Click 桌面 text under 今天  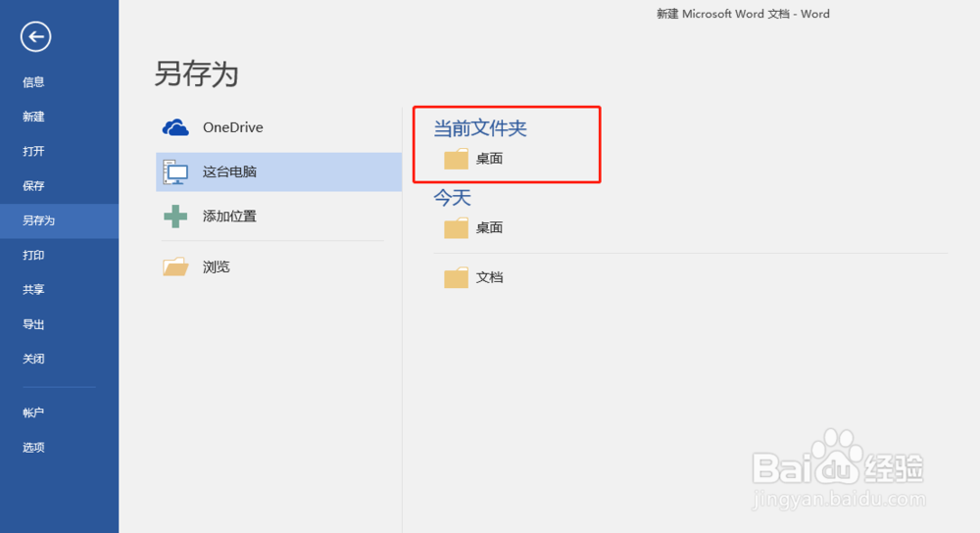click(x=489, y=228)
